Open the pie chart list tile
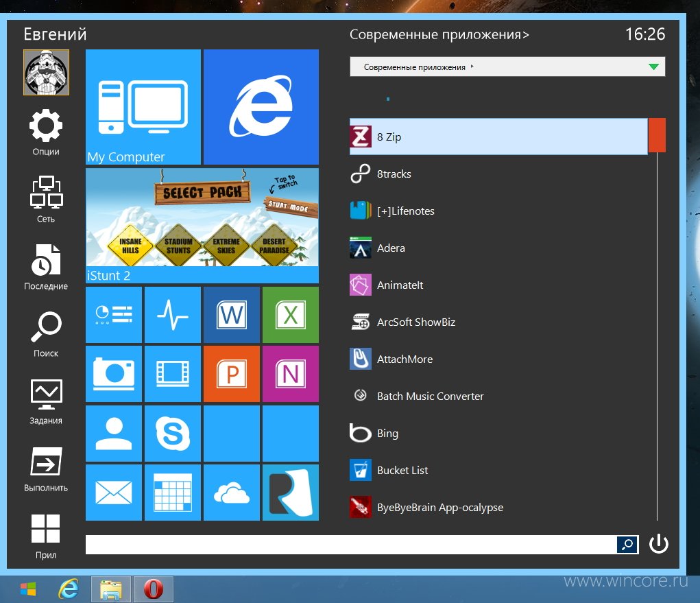700x603 pixels. [x=114, y=315]
